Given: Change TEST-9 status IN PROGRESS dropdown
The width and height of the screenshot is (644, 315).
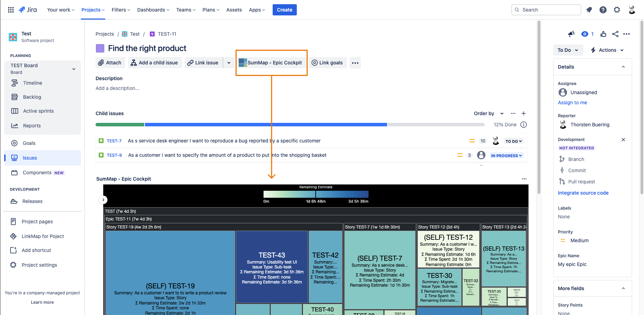Looking at the screenshot, I should [x=506, y=156].
